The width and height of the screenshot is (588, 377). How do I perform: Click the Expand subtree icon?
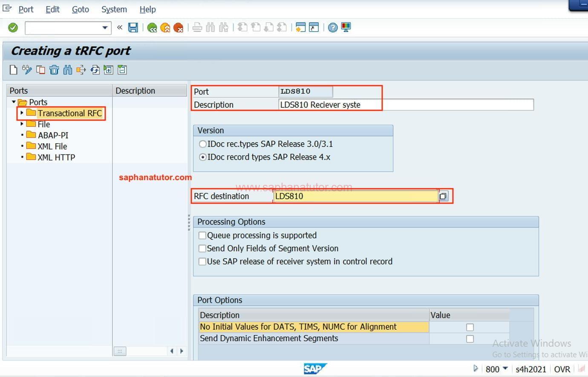coord(109,70)
